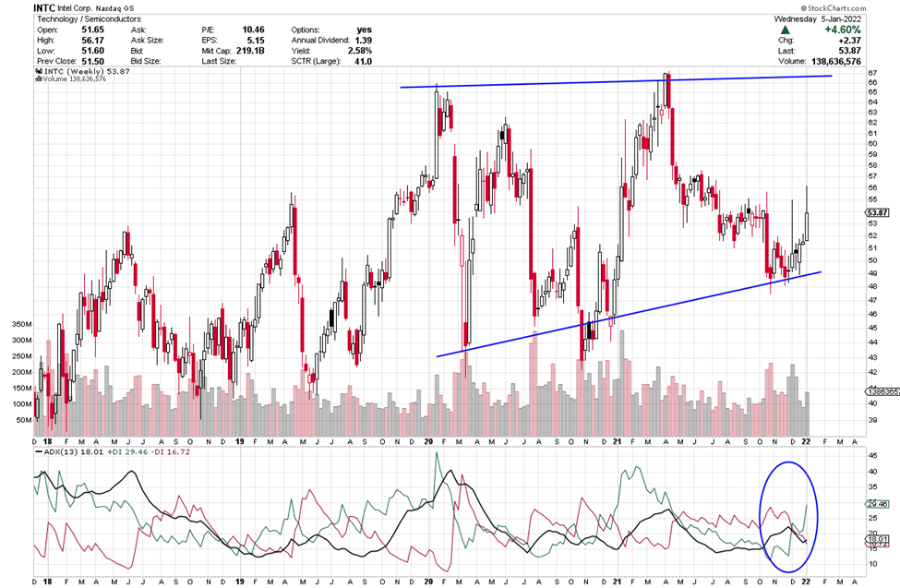
Task: Select the Mkt Cap value 219.1B
Action: pyautogui.click(x=250, y=51)
